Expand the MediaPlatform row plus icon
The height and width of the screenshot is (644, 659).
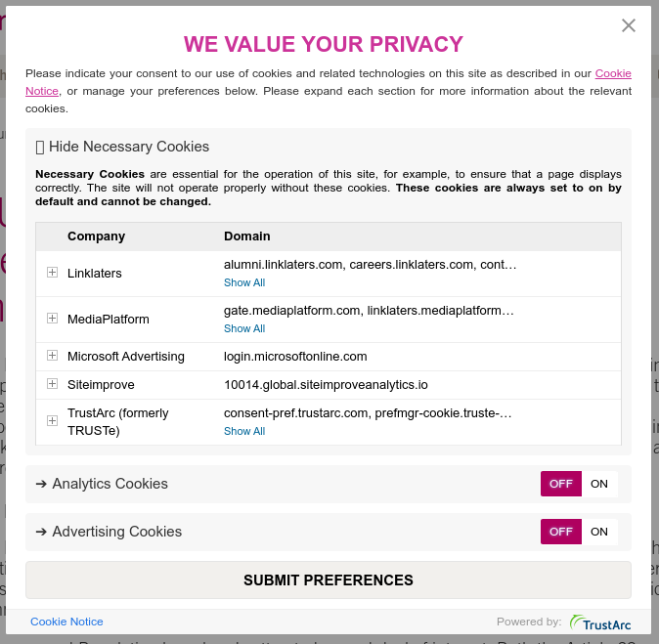(x=52, y=318)
